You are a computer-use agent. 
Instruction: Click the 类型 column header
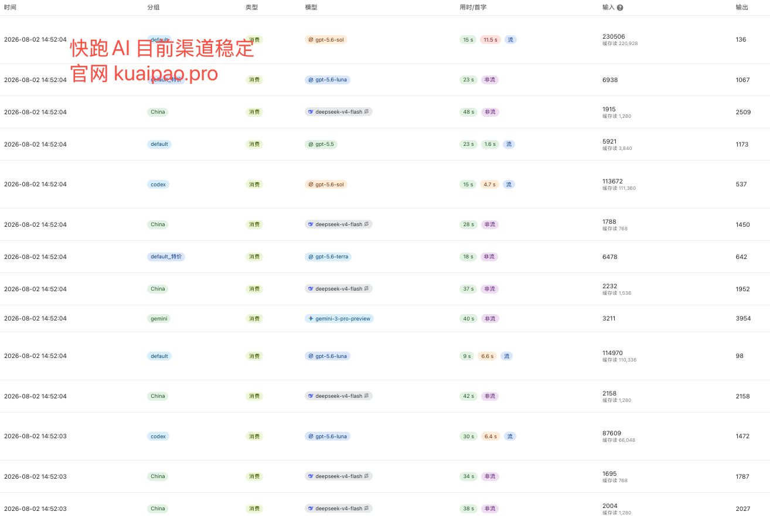click(x=252, y=8)
